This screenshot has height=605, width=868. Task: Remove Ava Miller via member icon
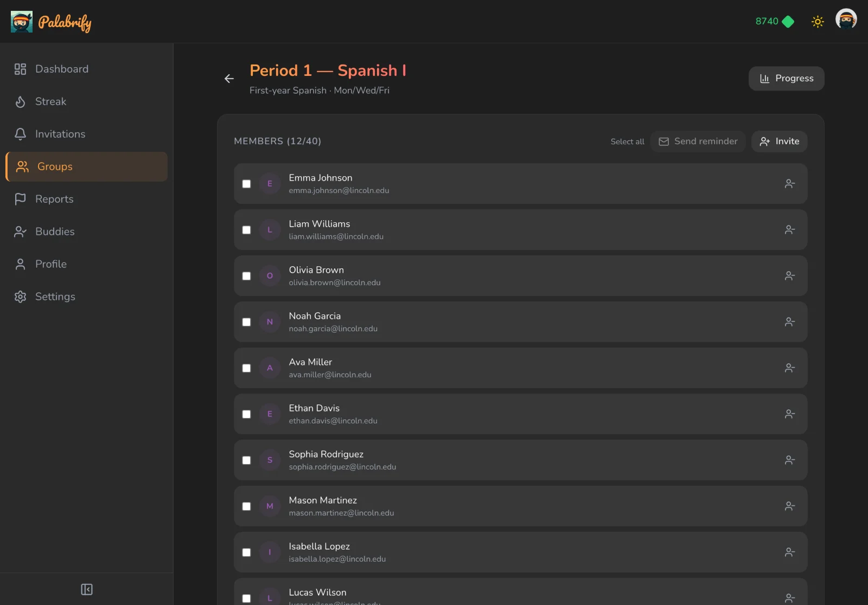pos(790,368)
